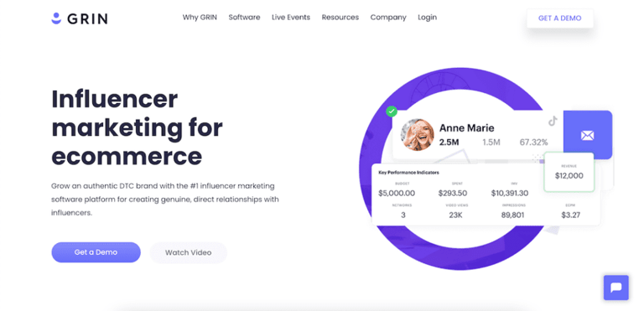Screen dimensions: 644x311
Task: Click the GRIN logo
Action: coord(80,18)
